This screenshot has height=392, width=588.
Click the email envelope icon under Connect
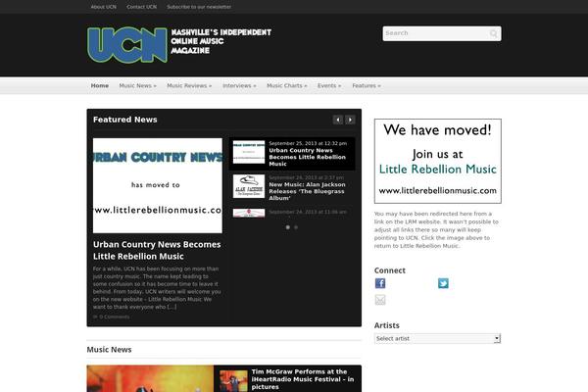click(380, 299)
